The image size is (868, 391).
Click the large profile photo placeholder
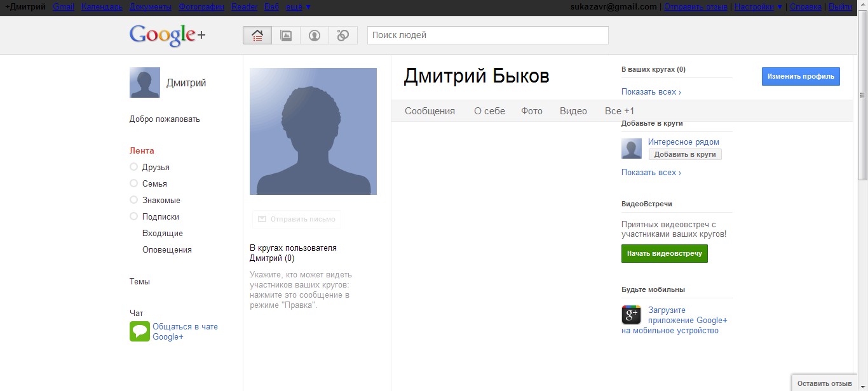[313, 131]
